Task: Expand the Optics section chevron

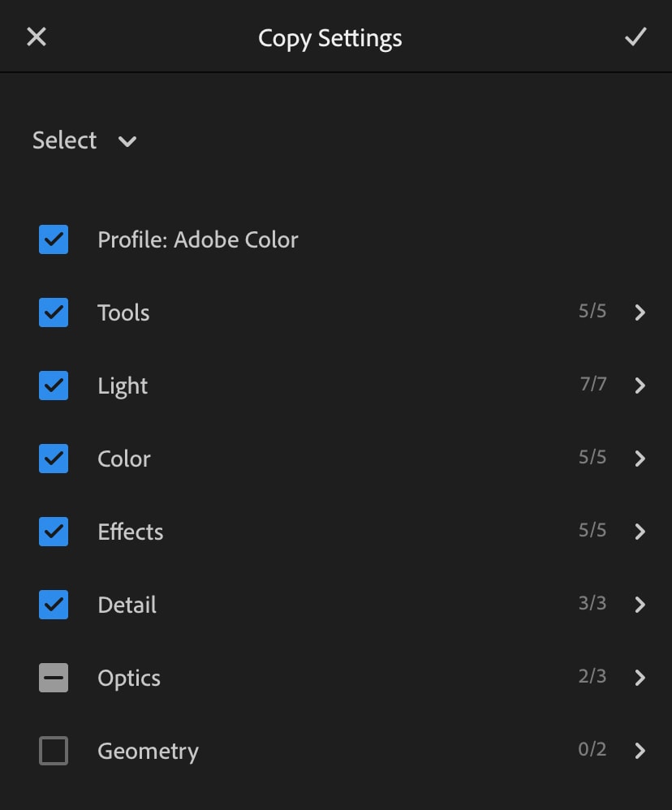Action: point(640,678)
